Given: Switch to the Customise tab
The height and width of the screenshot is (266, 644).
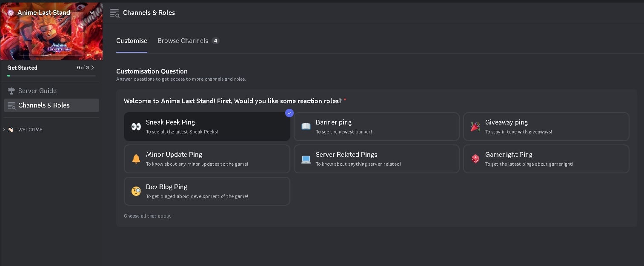Looking at the screenshot, I should [x=132, y=41].
